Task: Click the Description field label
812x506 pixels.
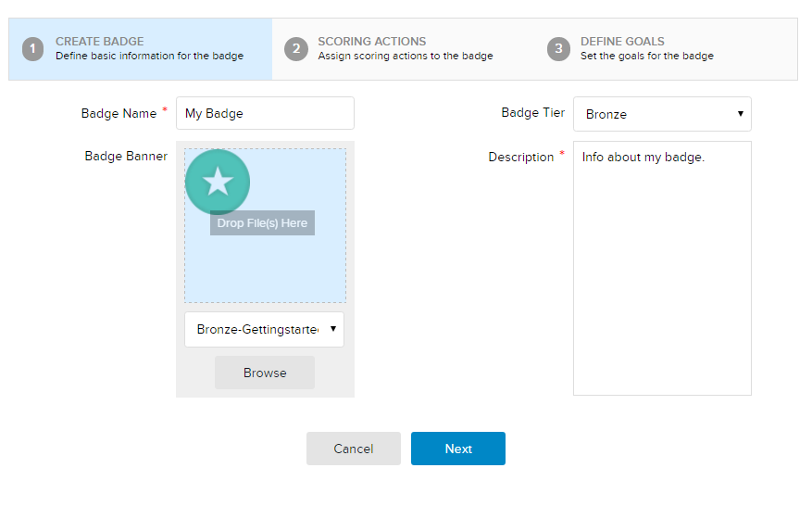Action: tap(520, 157)
